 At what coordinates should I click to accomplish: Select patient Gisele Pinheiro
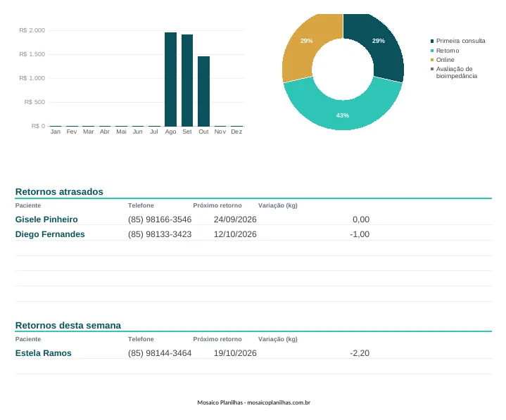coord(46,219)
